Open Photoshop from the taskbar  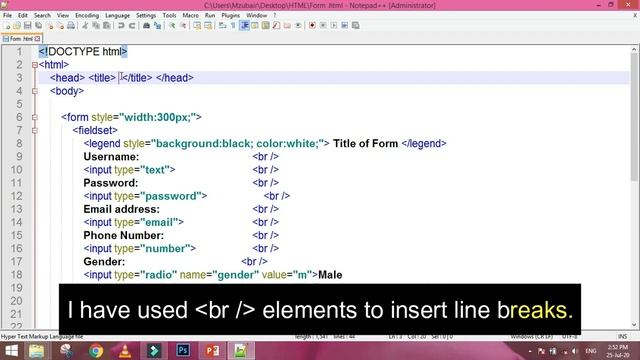pyautogui.click(x=183, y=351)
